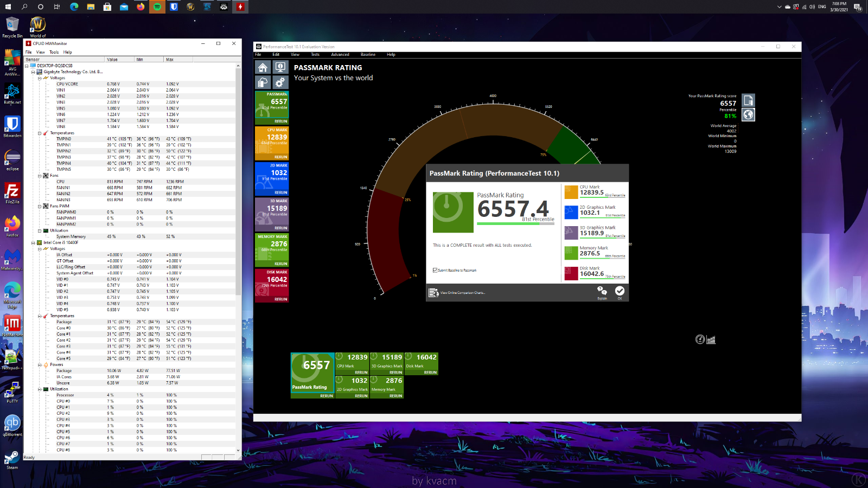868x488 pixels.
Task: Open the Baseline menu in PerformanceTest
Action: click(x=368, y=54)
